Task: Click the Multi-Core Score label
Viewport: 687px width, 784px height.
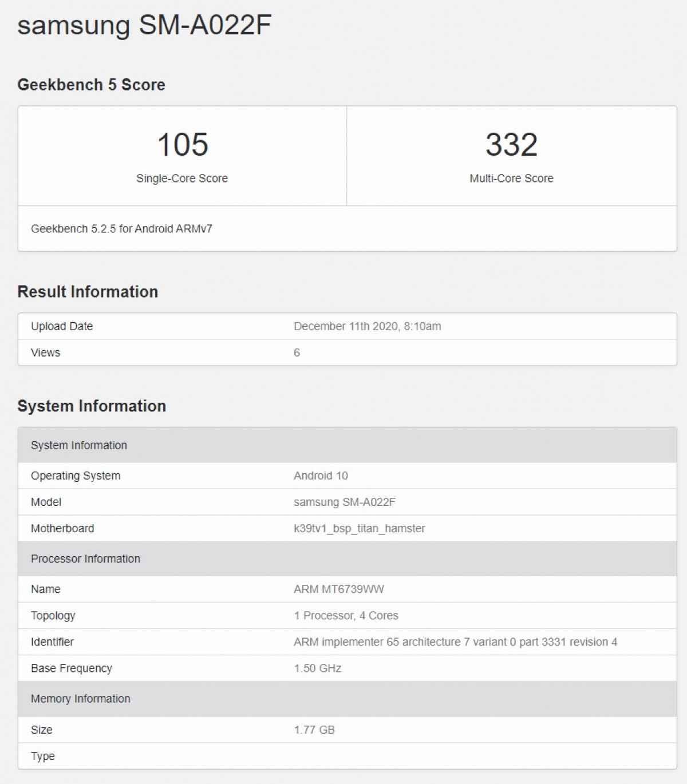Action: (x=511, y=179)
